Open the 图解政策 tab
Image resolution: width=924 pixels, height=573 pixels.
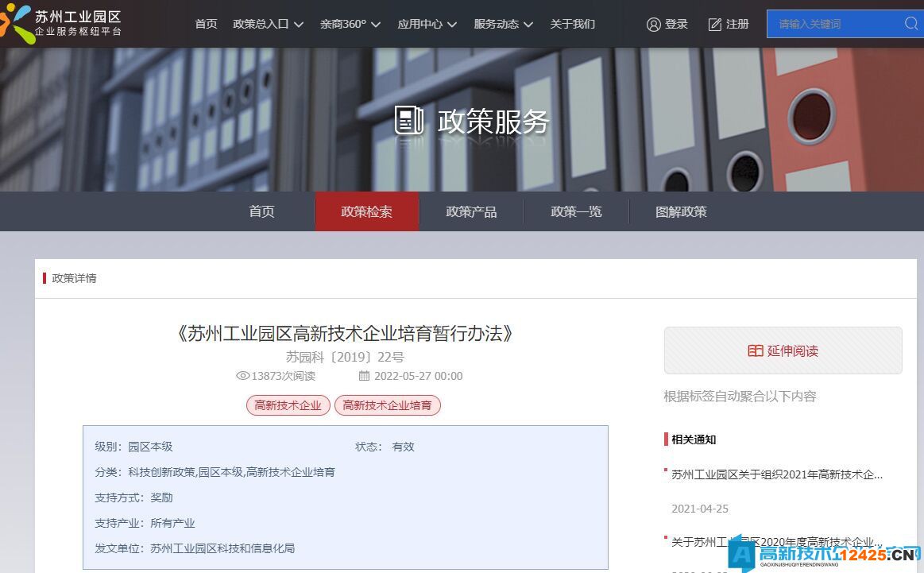pyautogui.click(x=681, y=211)
